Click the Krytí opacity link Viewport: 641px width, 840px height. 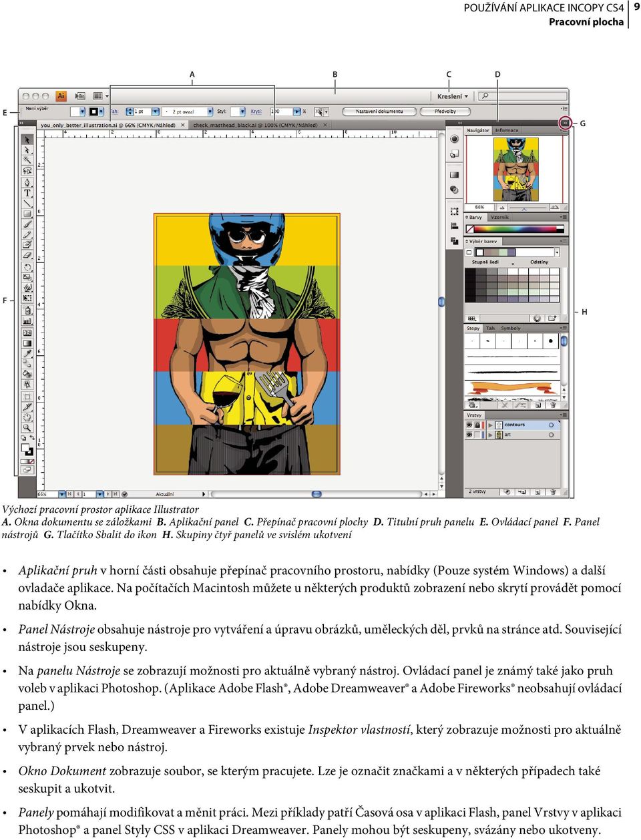tap(256, 112)
